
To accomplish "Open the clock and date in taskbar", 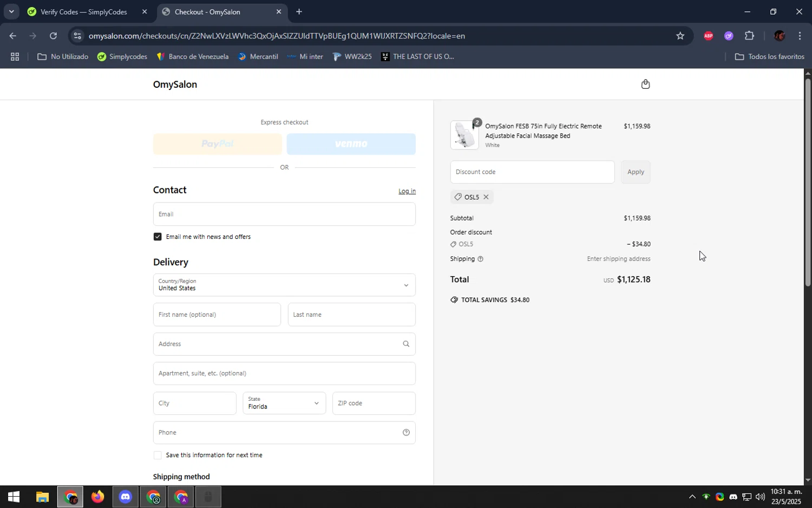I will pos(786,497).
